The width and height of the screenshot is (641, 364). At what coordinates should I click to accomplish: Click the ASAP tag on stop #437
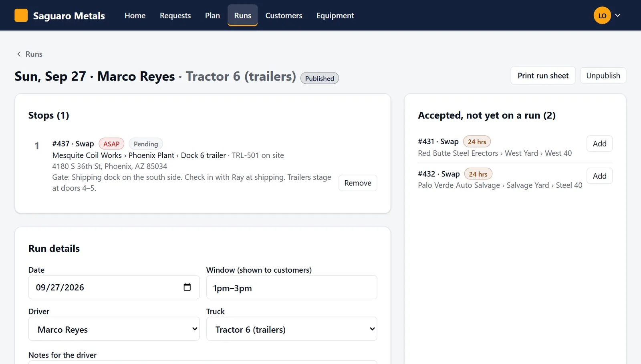pyautogui.click(x=111, y=144)
